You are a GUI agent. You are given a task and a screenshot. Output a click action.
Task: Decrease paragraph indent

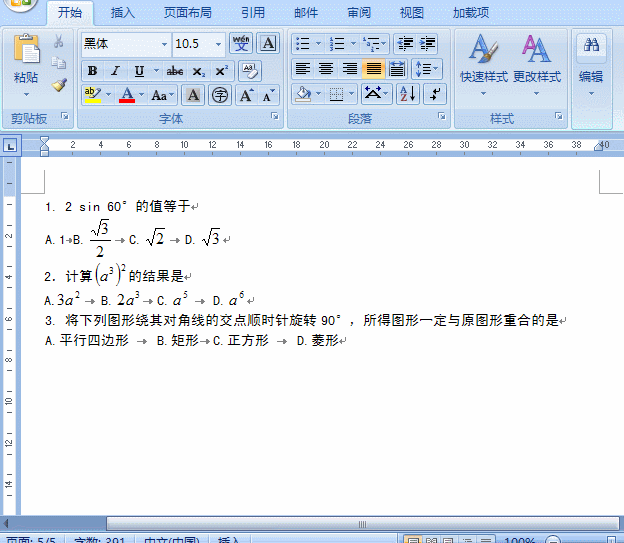pyautogui.click(x=405, y=43)
